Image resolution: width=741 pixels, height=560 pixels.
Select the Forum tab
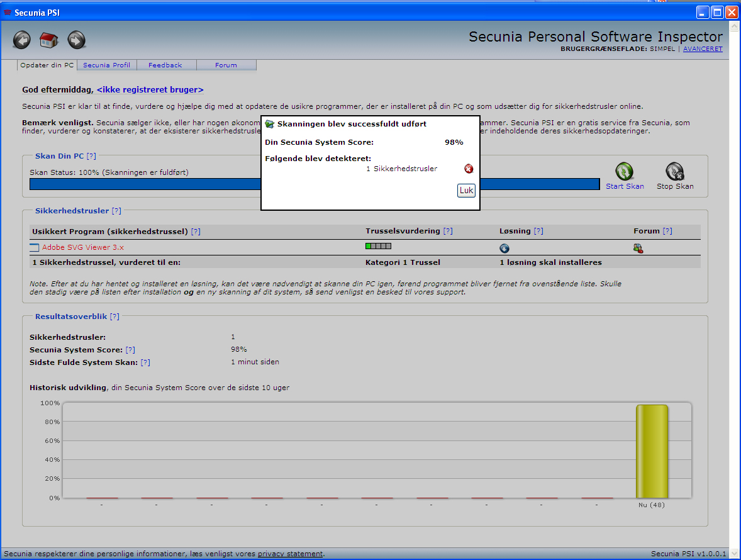(x=226, y=65)
